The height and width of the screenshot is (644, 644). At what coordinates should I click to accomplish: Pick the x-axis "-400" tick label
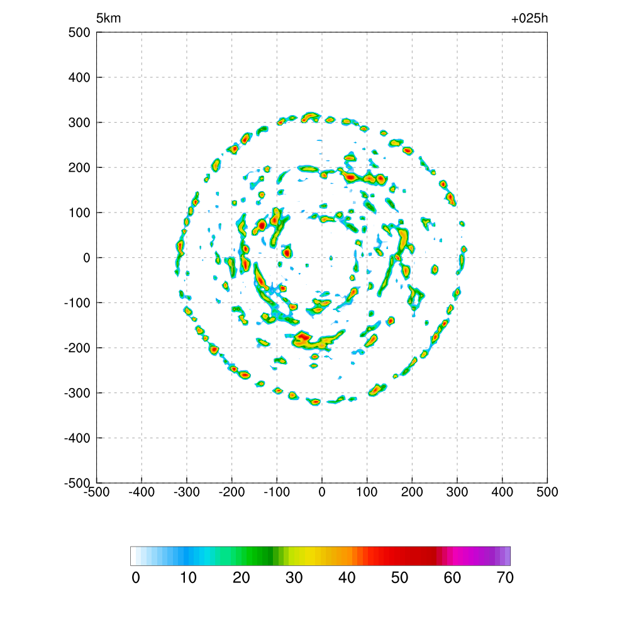coord(142,492)
